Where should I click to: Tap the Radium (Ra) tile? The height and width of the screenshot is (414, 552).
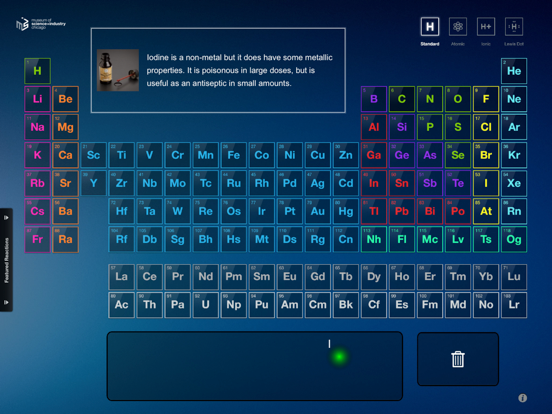click(x=65, y=239)
